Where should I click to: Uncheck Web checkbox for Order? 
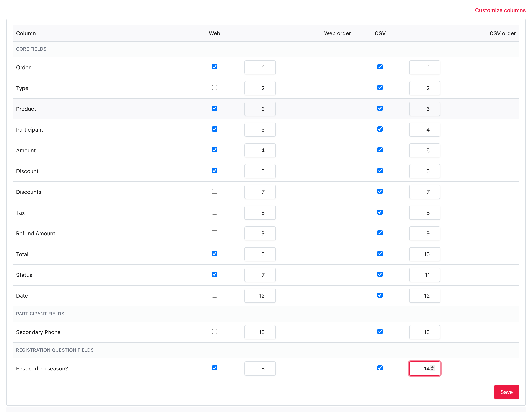[x=214, y=67]
